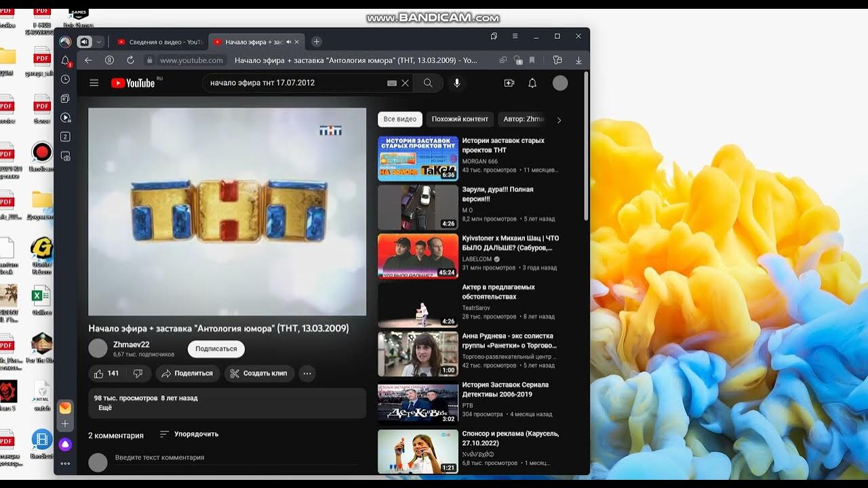Open browser downloads arrow
This screenshot has width=868, height=488.
pos(578,60)
